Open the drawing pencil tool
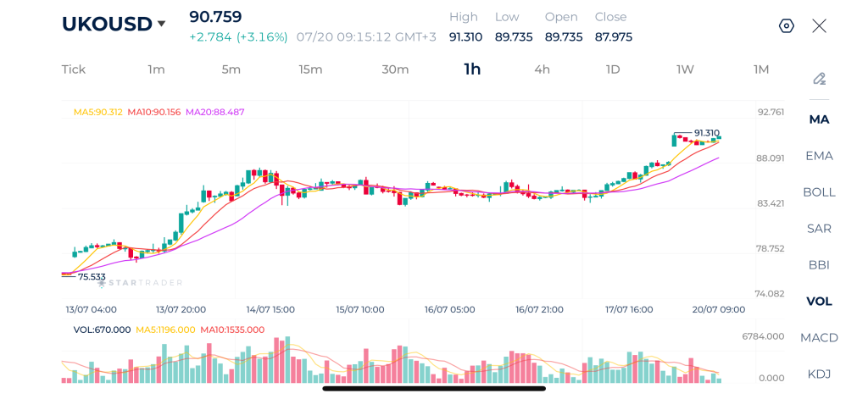Screen dimensions: 868x399 [x=820, y=79]
